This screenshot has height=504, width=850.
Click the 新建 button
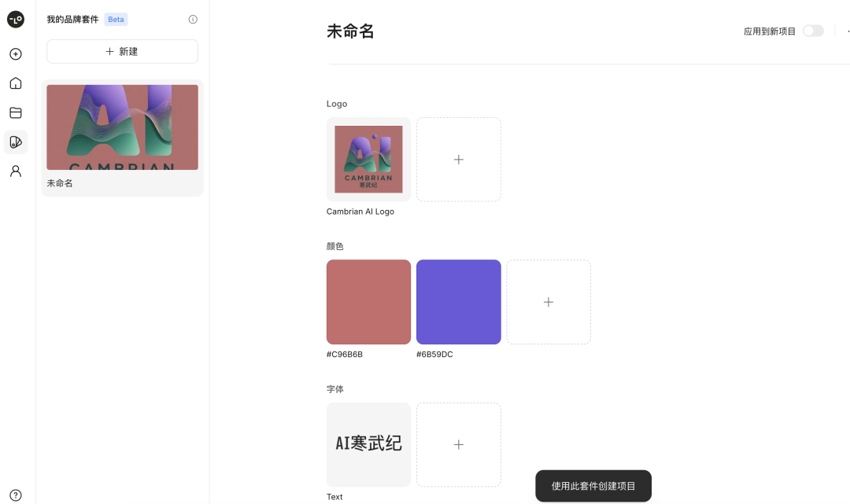[122, 51]
